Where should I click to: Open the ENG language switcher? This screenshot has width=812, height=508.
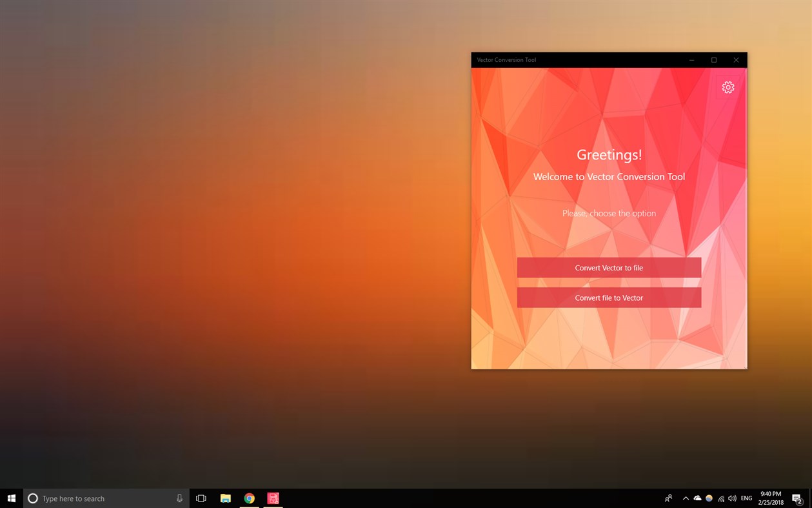(746, 498)
